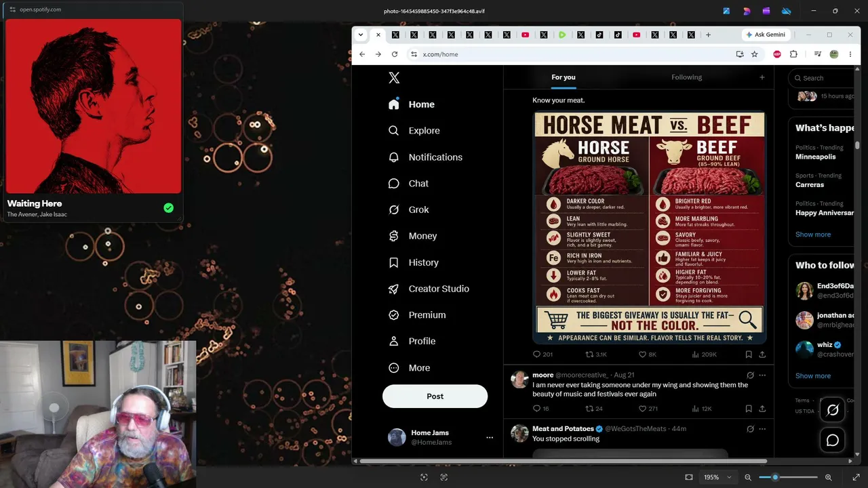868x488 pixels.
Task: Click Grok icon on Meat and Potatoes post
Action: coord(750,429)
